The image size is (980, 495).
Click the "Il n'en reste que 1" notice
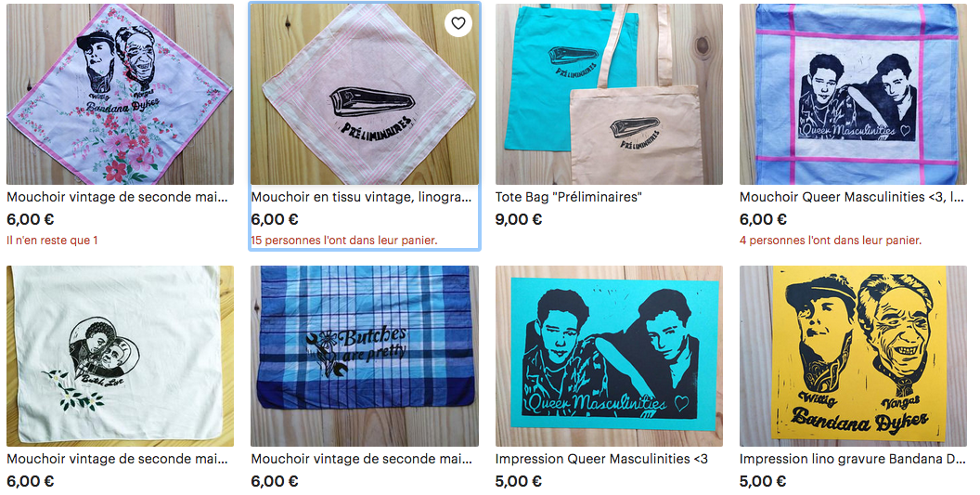coord(52,241)
